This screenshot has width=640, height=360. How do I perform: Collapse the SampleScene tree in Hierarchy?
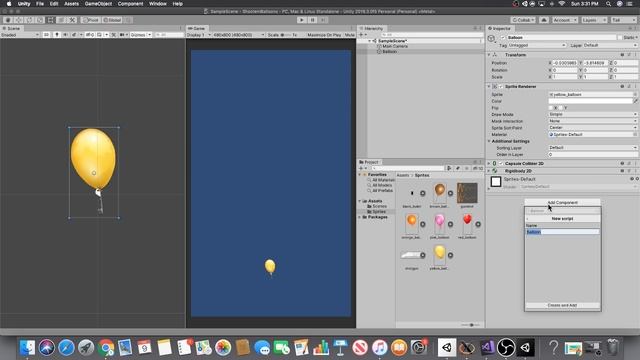[370, 41]
